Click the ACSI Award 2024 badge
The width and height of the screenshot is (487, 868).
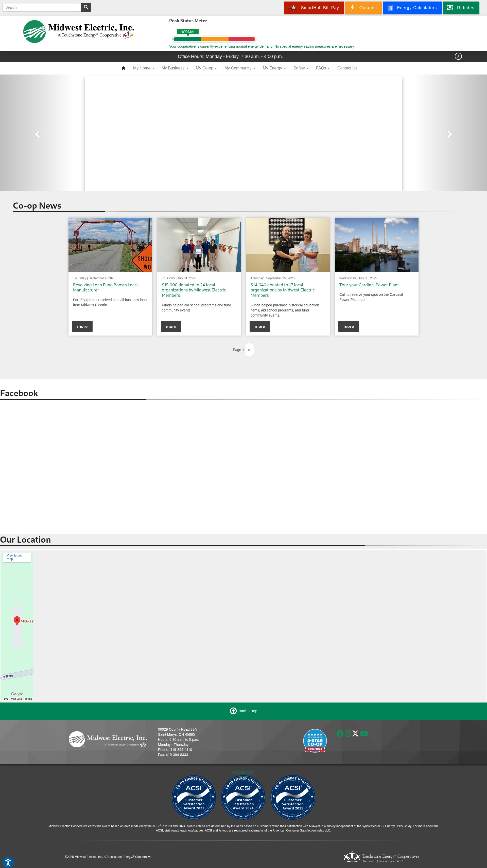[x=243, y=798]
